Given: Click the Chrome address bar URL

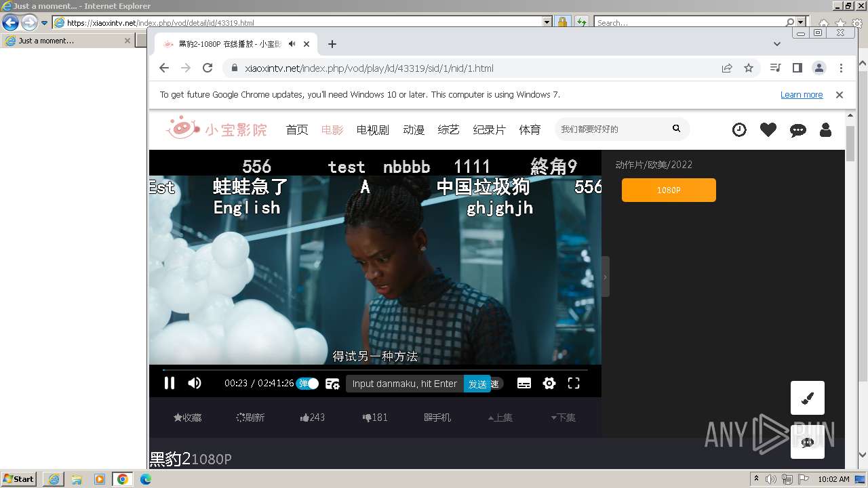Looking at the screenshot, I should [369, 68].
